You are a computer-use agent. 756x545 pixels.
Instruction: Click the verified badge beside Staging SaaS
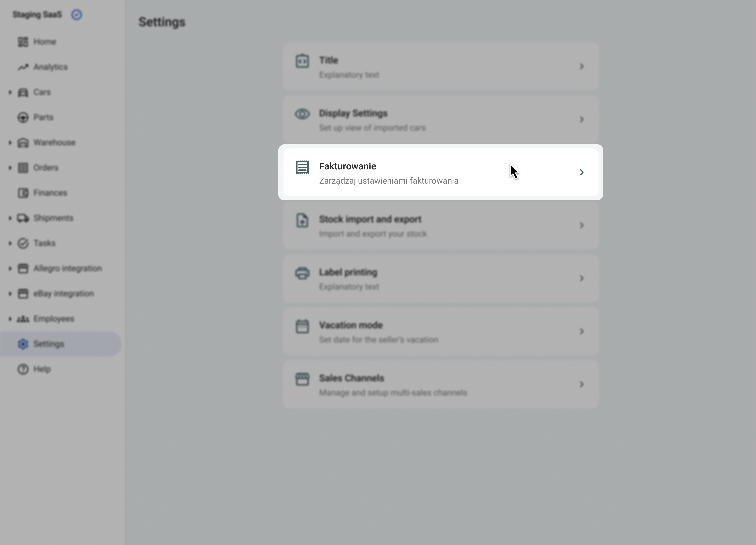(x=77, y=15)
